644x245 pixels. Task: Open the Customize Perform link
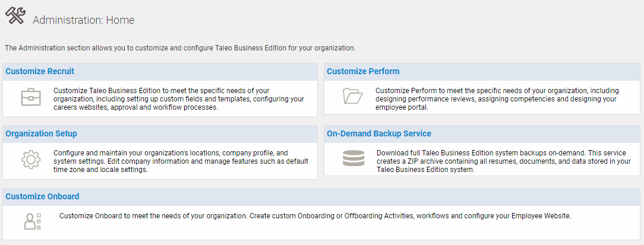pyautogui.click(x=363, y=71)
